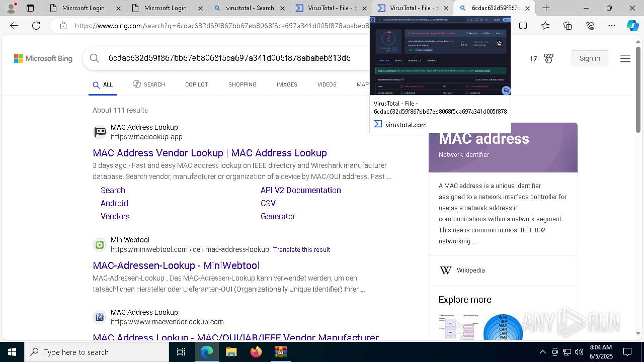Open Browser essentials heart icon
The height and width of the screenshot is (362, 644).
pos(590,26)
